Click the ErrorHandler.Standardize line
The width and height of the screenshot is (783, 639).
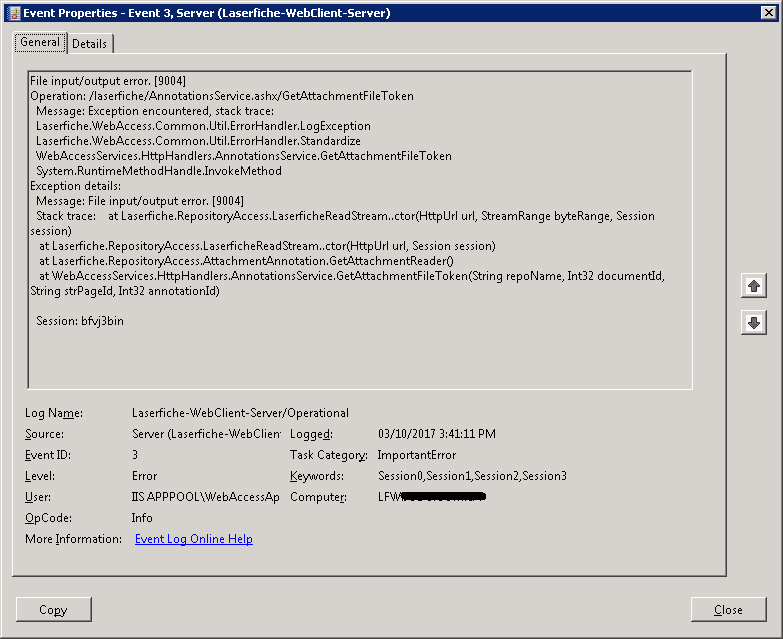tap(198, 141)
